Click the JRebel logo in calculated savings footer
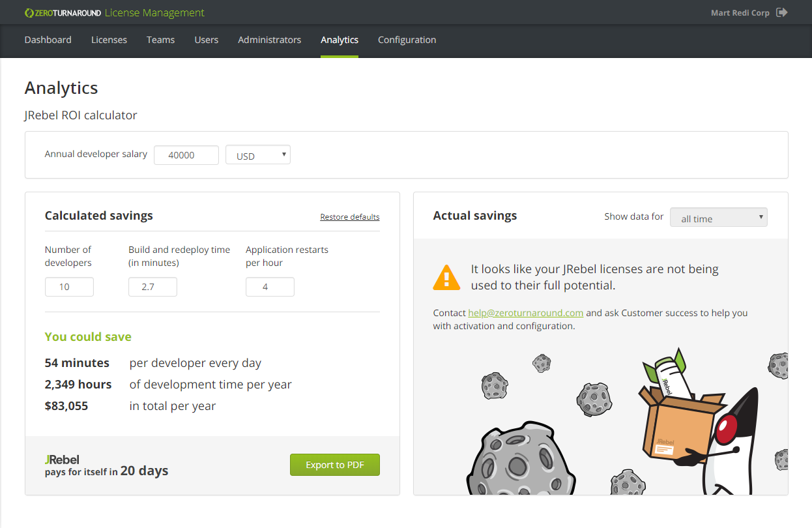Viewport: 812px width, 528px height. point(63,459)
